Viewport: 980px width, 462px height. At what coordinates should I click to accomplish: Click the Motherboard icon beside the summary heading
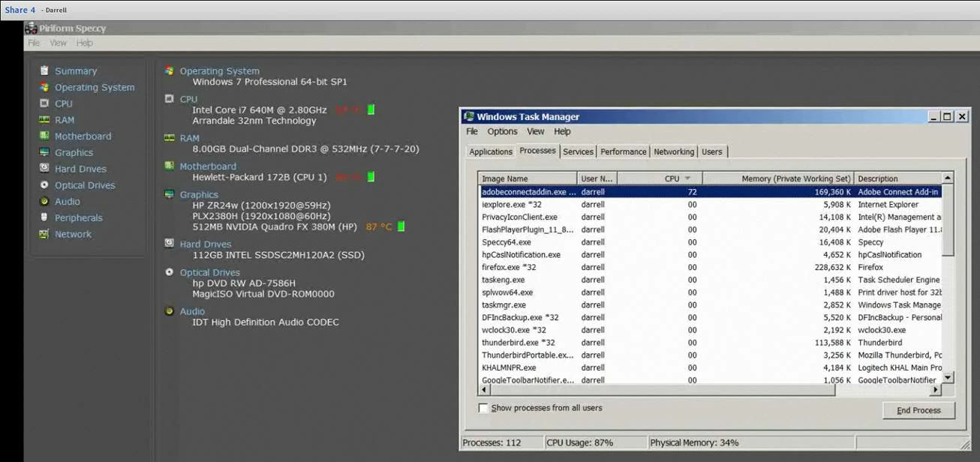click(x=170, y=166)
